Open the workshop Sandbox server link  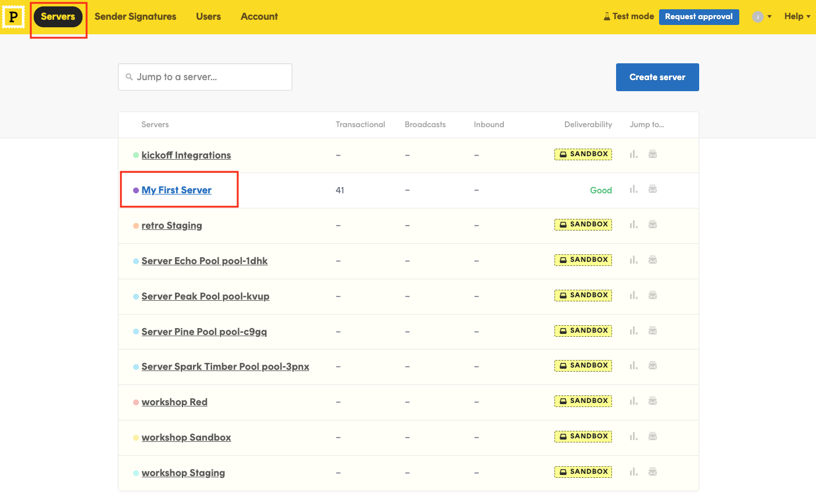[186, 437]
